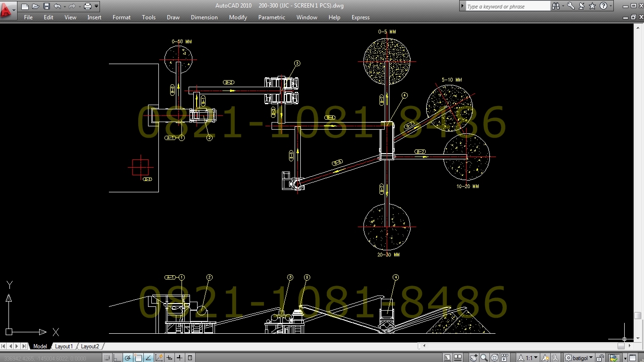The width and height of the screenshot is (644, 362).
Task: Open annotation scale 1:1 dropdown
Action: click(x=527, y=358)
